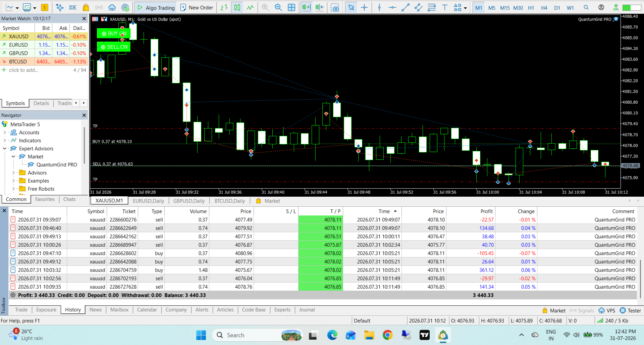Toggle chart shift to end
The image size is (644, 345).
320,7
